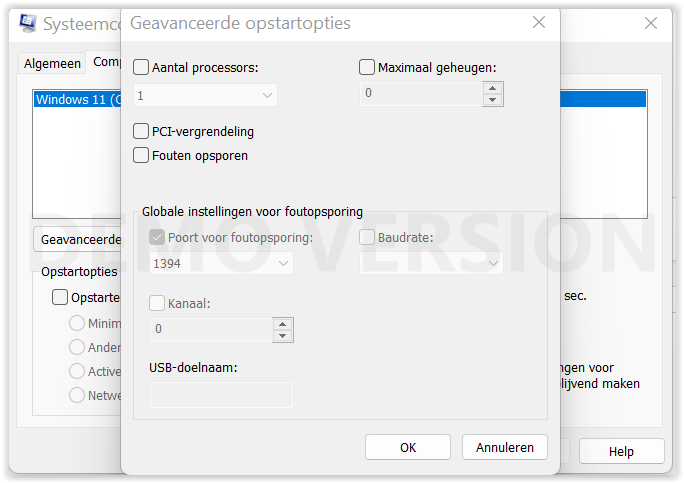Close the Systeemconfiguratie window
Screen dimensions: 684x483
[x=651, y=22]
